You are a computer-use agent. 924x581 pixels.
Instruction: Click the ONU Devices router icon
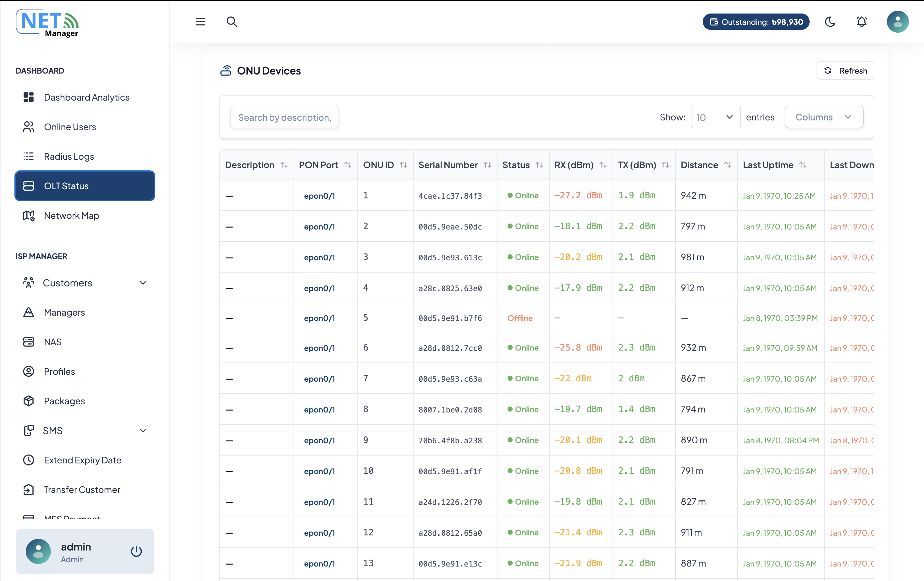(x=226, y=71)
